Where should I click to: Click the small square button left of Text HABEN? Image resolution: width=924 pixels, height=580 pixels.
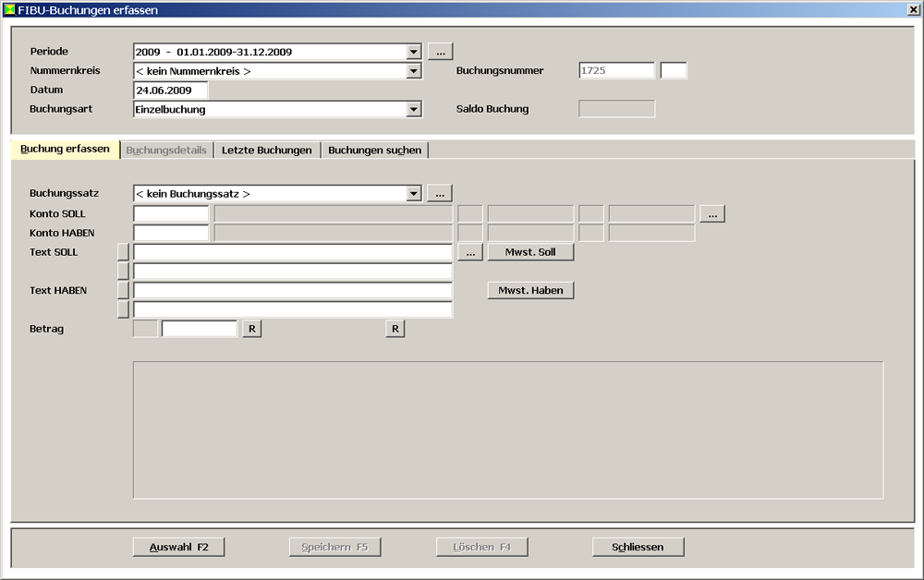[123, 290]
